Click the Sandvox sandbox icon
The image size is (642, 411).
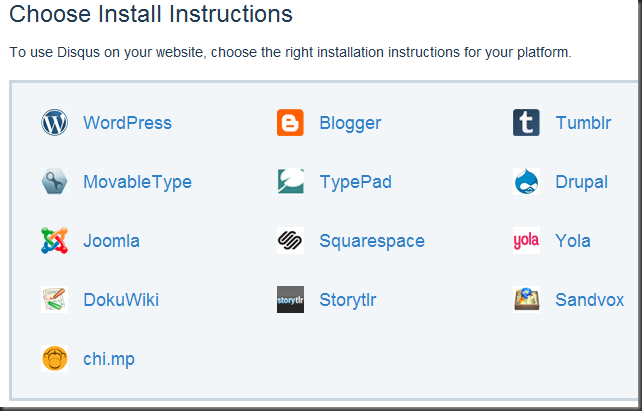coord(526,299)
